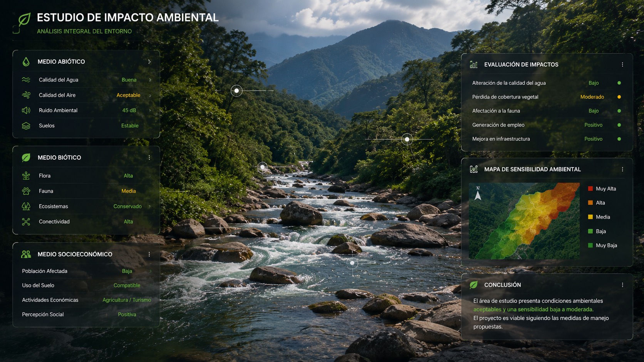Click the 'Moderado' impact rating
This screenshot has width=644, height=362.
592,97
